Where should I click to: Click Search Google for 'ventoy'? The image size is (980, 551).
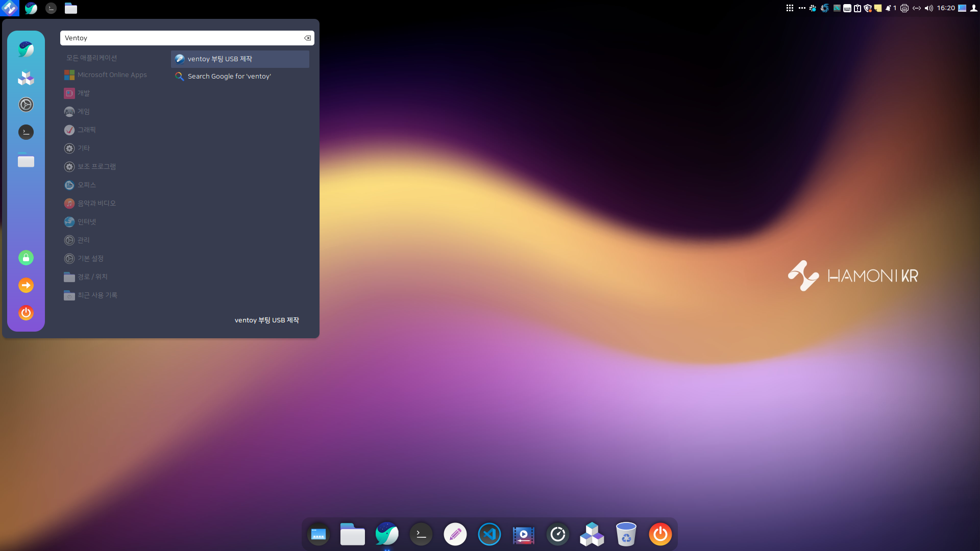click(229, 77)
